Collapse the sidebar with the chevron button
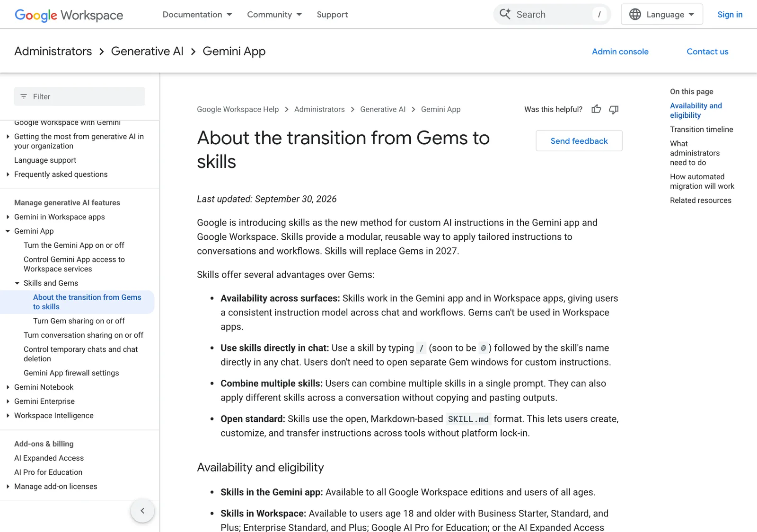 point(142,511)
